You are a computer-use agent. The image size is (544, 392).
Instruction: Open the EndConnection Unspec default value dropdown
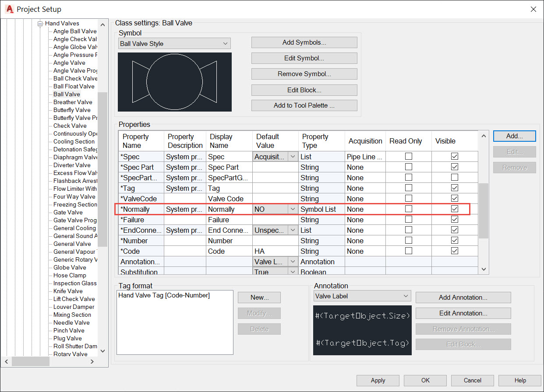[x=293, y=230]
